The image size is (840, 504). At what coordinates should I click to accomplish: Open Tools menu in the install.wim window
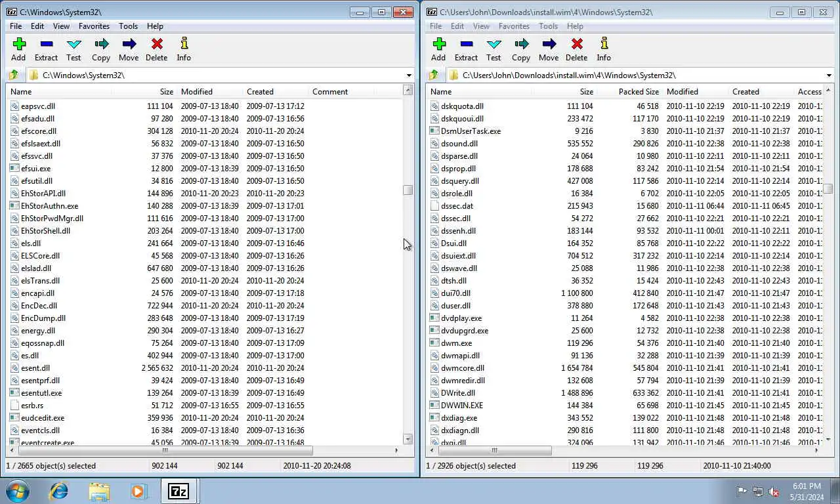click(x=549, y=26)
